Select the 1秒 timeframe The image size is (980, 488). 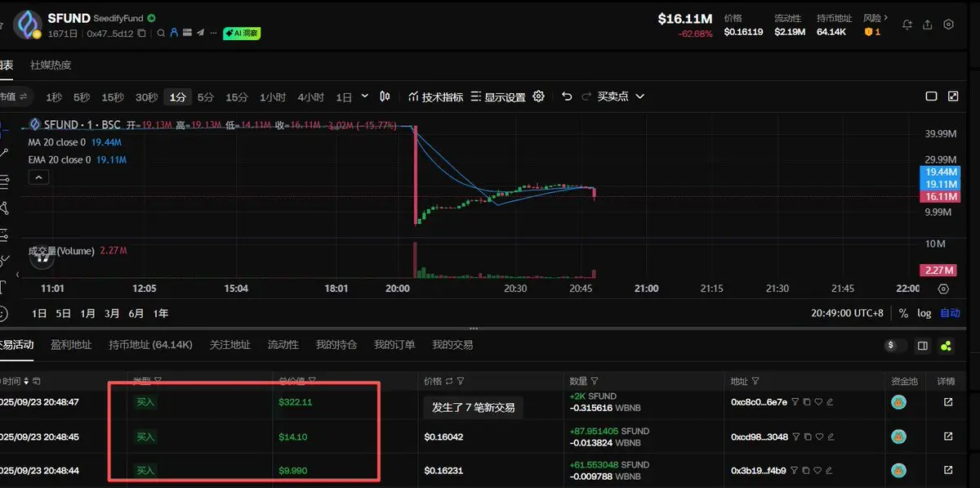tap(54, 97)
